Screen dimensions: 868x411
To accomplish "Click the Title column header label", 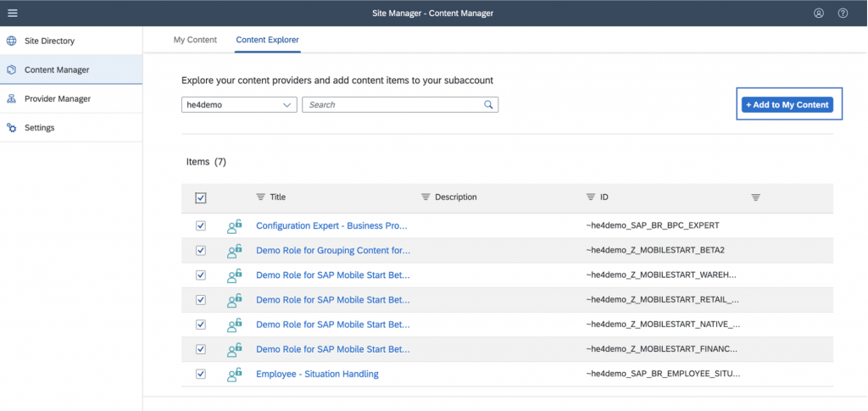I will (278, 197).
